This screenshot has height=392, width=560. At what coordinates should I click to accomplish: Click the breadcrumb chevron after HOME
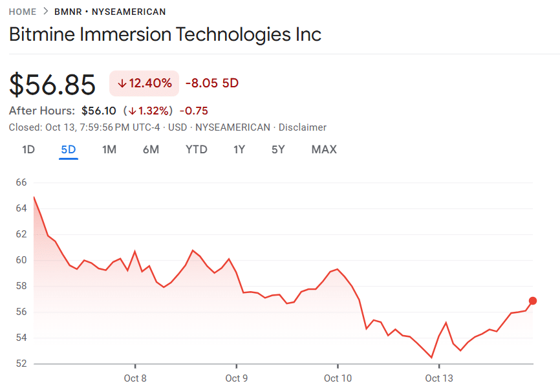pos(45,12)
